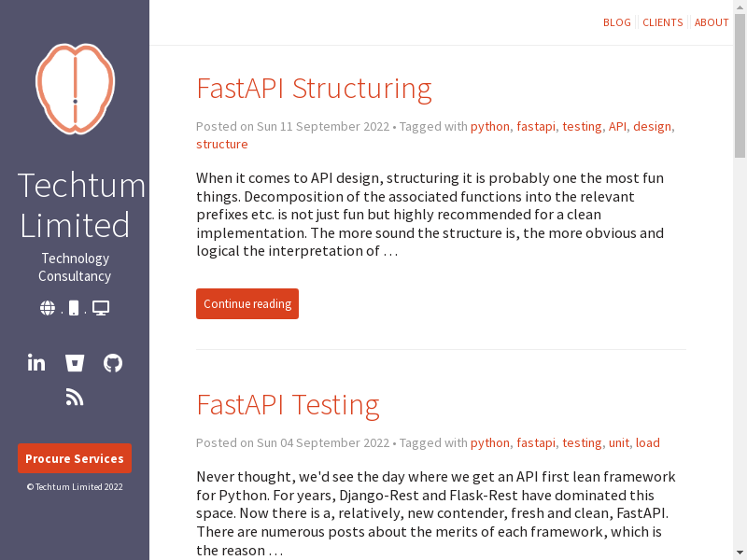
Task: Click the desktop monitor icon
Action: tap(101, 308)
